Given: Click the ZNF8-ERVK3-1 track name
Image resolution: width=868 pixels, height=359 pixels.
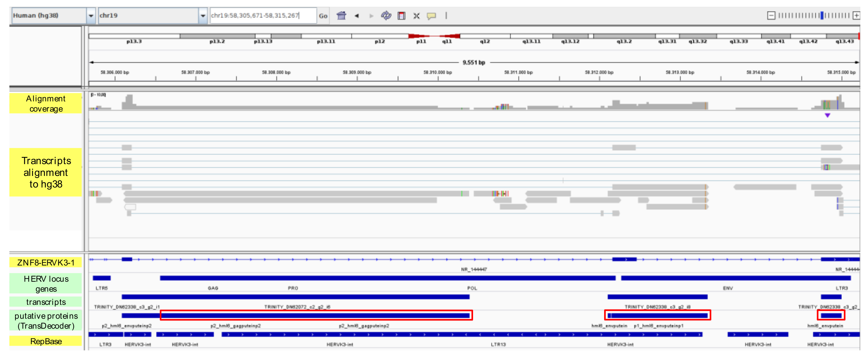Looking at the screenshot, I should [46, 262].
